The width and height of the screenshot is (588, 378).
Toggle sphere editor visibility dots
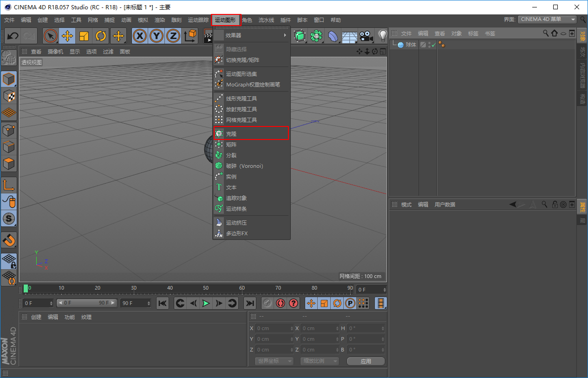tap(429, 45)
